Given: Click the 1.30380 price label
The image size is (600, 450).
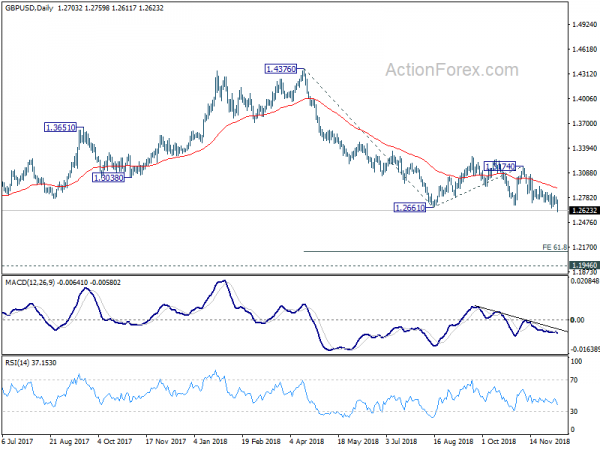Looking at the screenshot, I should point(108,178).
